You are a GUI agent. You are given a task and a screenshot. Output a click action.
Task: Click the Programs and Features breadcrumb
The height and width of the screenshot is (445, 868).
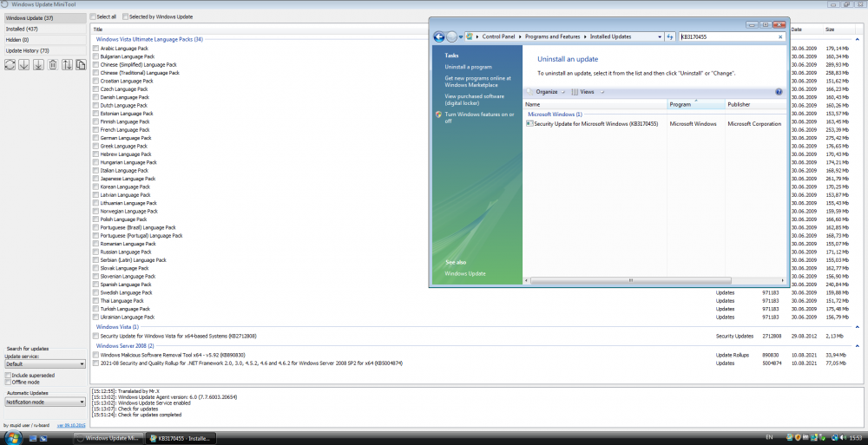click(x=552, y=36)
